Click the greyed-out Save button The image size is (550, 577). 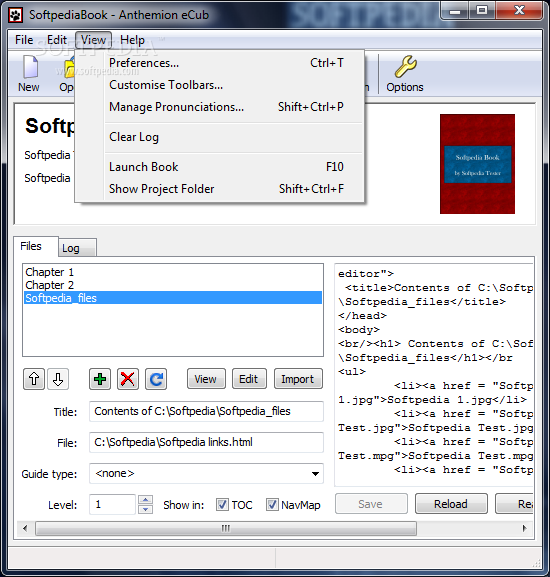click(371, 504)
